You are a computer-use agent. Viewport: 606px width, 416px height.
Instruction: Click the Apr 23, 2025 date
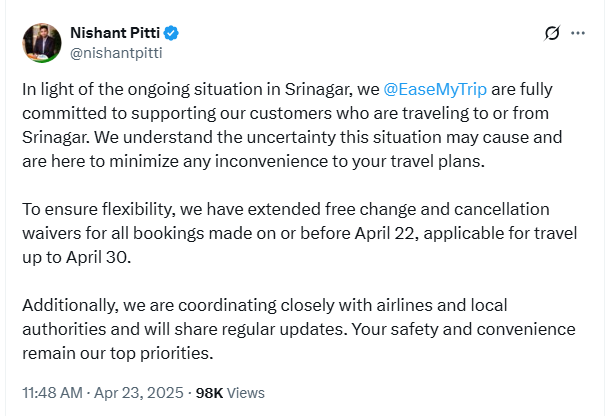tap(139, 393)
